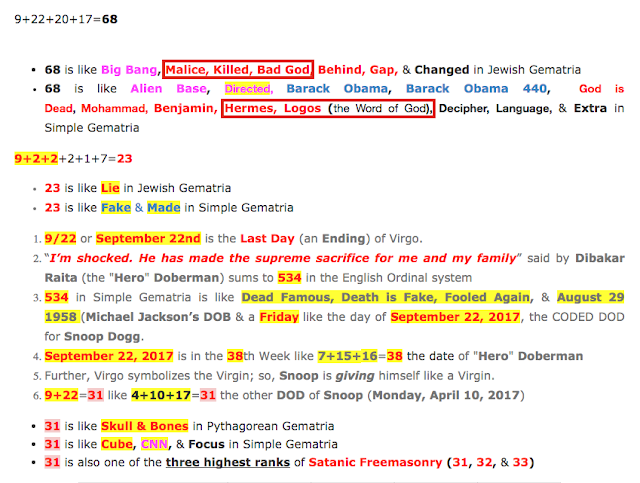This screenshot has width=640, height=483.
Task: Click the highlighted blue word "Made"
Action: pyautogui.click(x=164, y=207)
